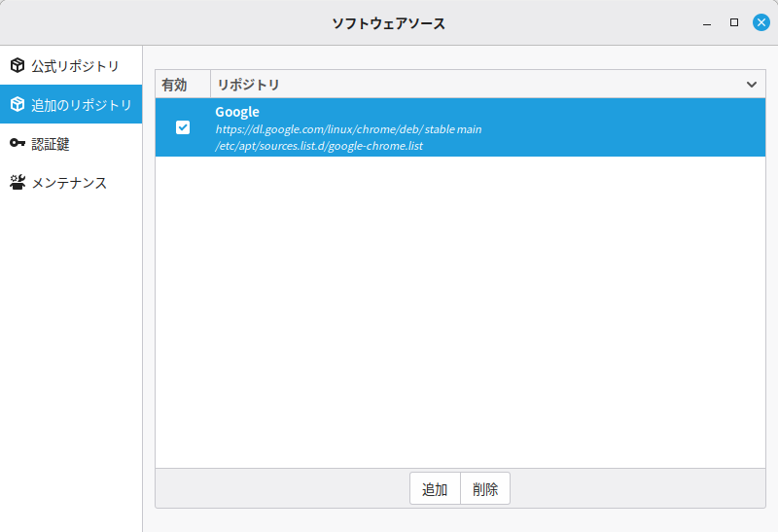Click the box icon beside 公式リポジトリ
The image size is (778, 532).
tap(18, 66)
